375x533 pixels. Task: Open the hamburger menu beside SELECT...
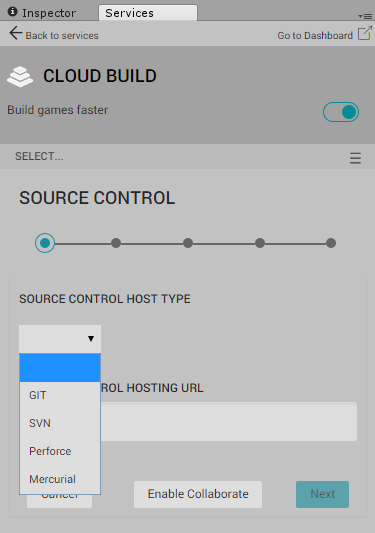pos(355,158)
